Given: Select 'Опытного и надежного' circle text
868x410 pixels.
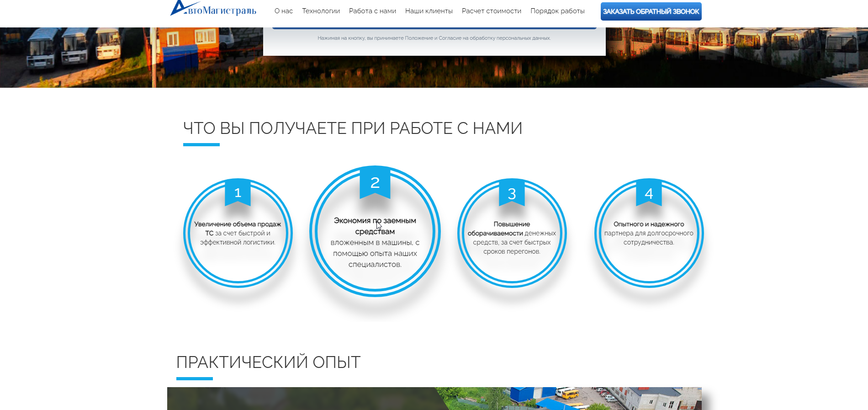Looking at the screenshot, I should 649,224.
